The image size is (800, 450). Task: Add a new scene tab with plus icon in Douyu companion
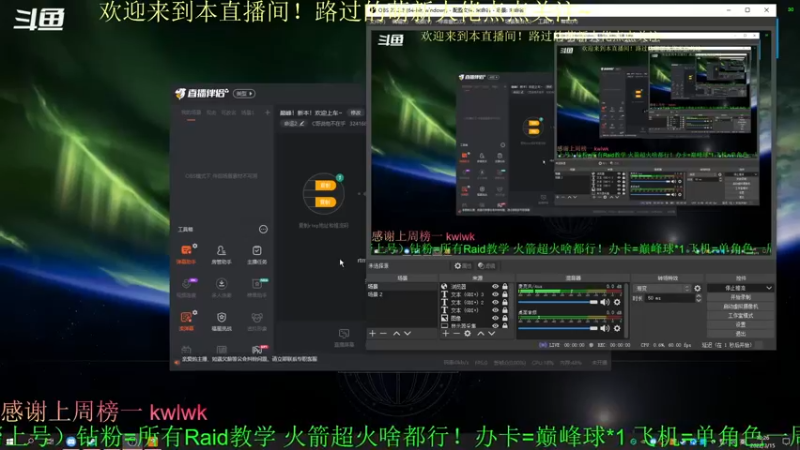tap(267, 112)
